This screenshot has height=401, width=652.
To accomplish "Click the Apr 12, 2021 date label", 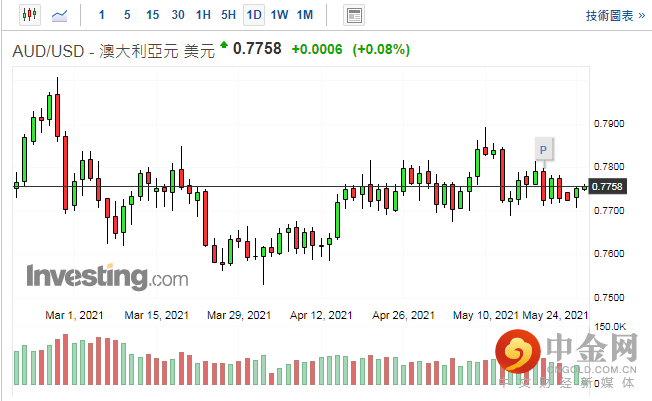I will click(x=321, y=315).
